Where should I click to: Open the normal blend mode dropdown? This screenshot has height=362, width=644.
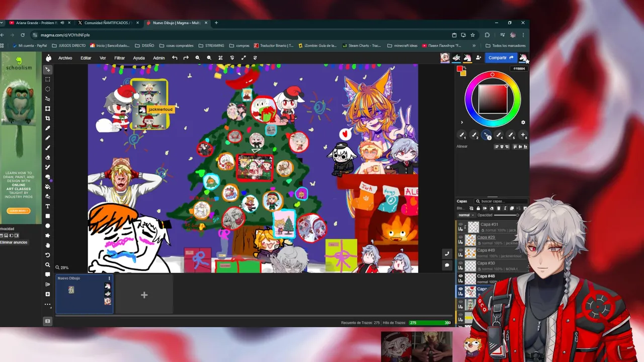pos(466,215)
